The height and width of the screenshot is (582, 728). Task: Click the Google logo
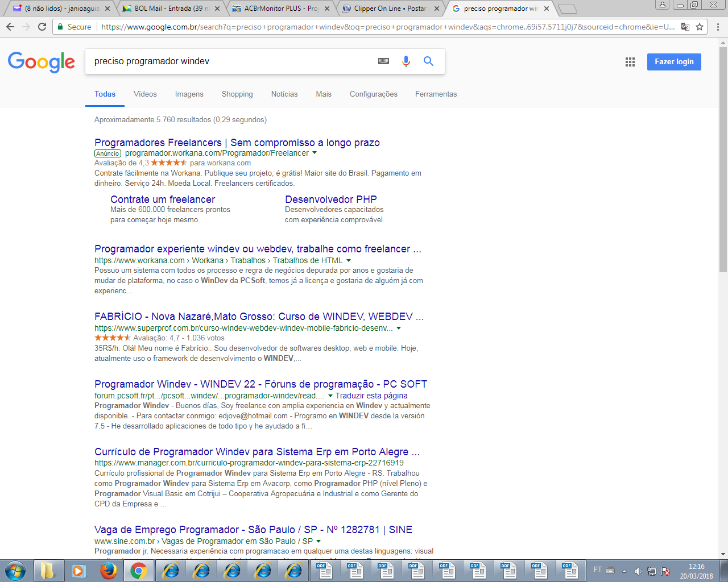42,62
